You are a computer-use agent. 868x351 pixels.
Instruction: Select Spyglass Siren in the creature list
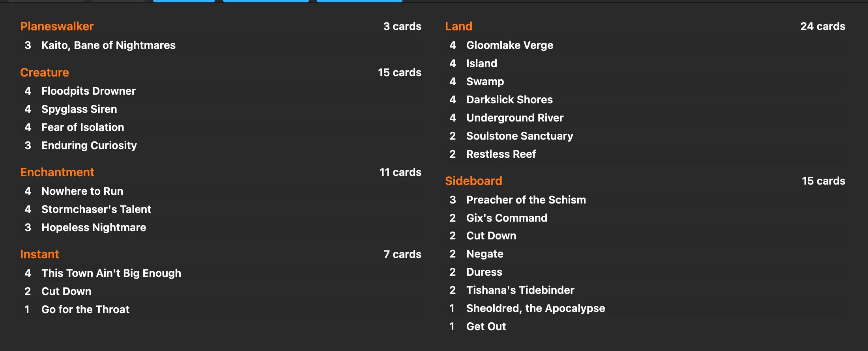pyautogui.click(x=79, y=109)
